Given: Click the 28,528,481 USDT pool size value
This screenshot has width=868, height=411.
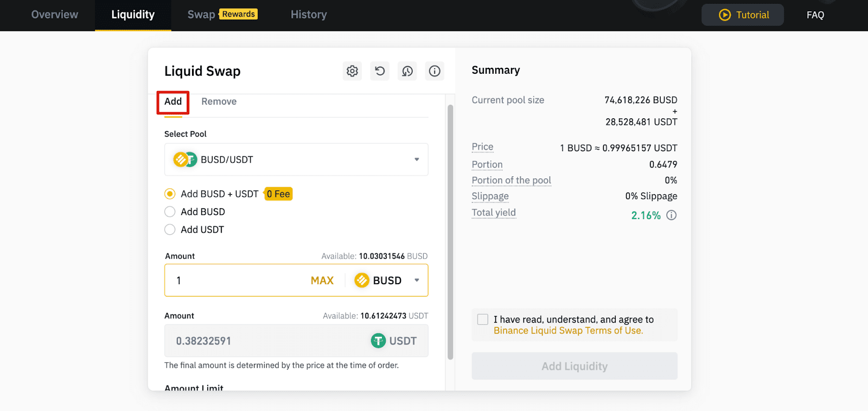Looking at the screenshot, I should [x=641, y=122].
